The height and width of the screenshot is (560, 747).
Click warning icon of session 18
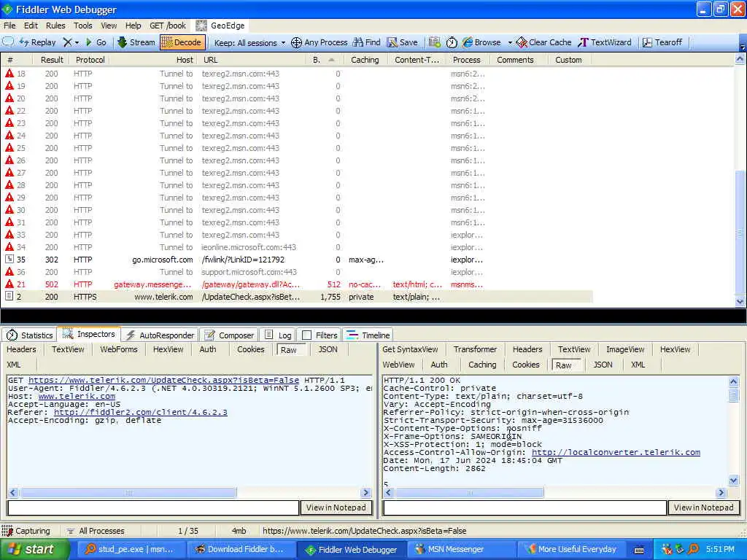click(9, 74)
